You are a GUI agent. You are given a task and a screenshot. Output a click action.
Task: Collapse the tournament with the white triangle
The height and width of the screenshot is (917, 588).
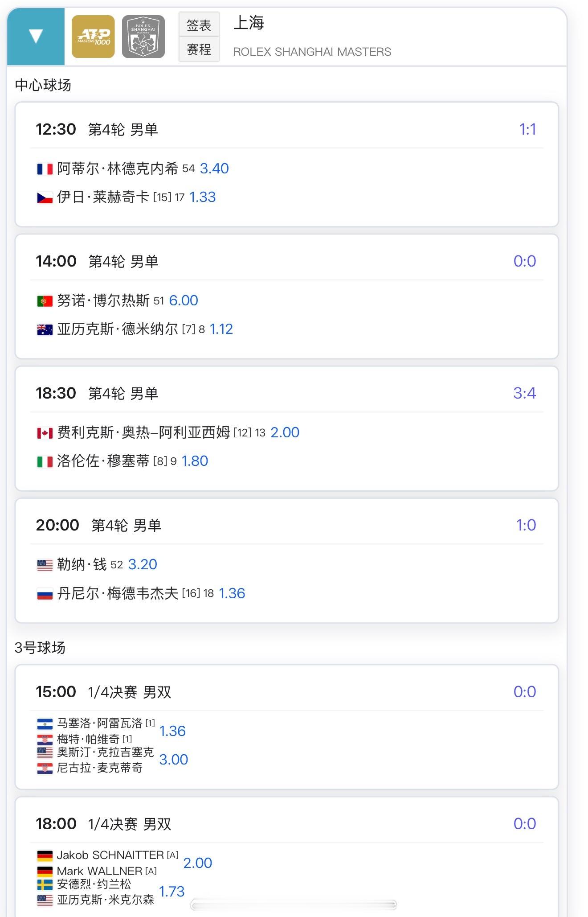coord(36,37)
